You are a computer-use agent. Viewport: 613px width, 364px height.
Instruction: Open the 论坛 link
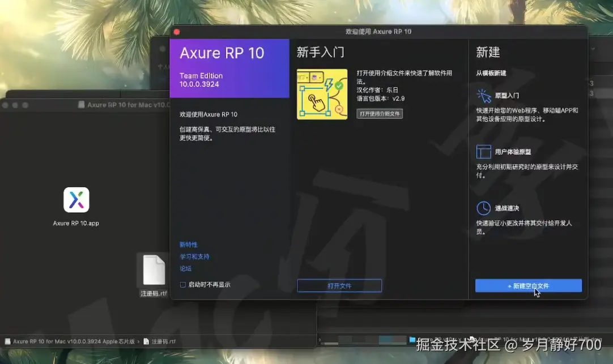coord(185,268)
